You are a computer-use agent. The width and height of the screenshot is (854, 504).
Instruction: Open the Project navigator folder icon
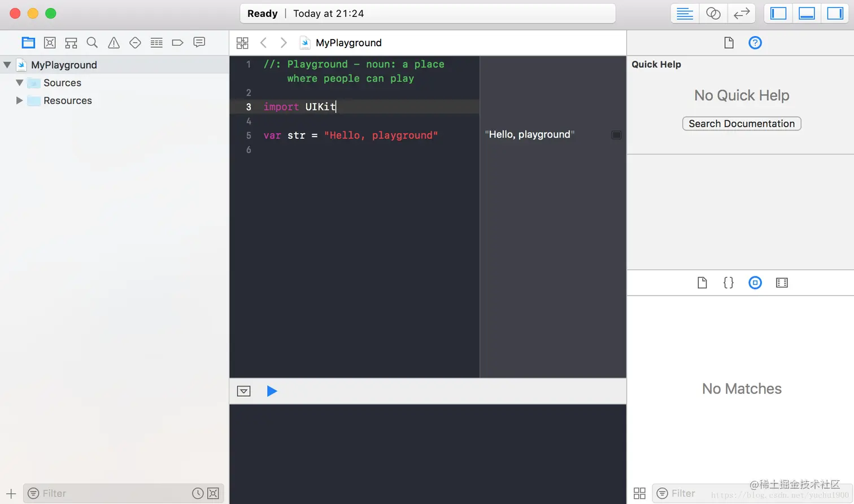click(x=28, y=42)
